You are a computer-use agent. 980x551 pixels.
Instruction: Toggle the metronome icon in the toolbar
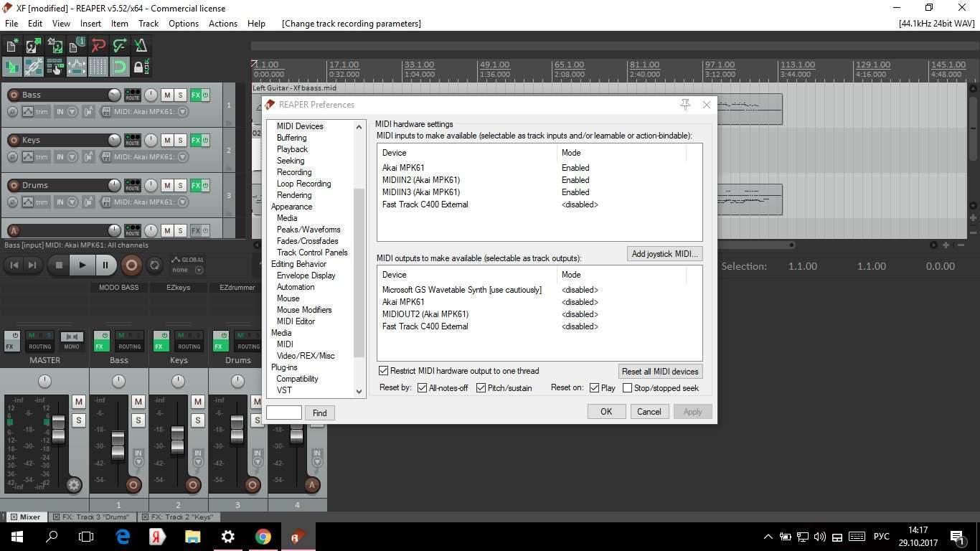(x=141, y=46)
